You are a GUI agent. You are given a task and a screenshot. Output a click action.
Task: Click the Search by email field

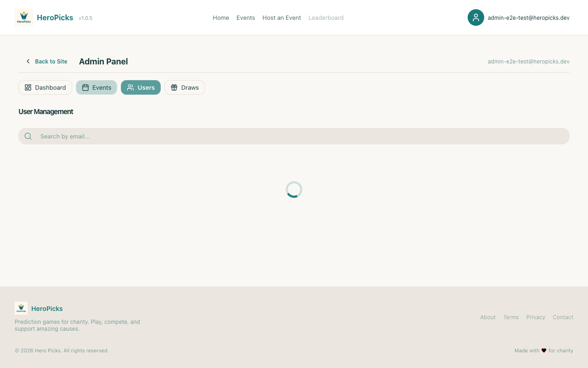click(x=299, y=136)
